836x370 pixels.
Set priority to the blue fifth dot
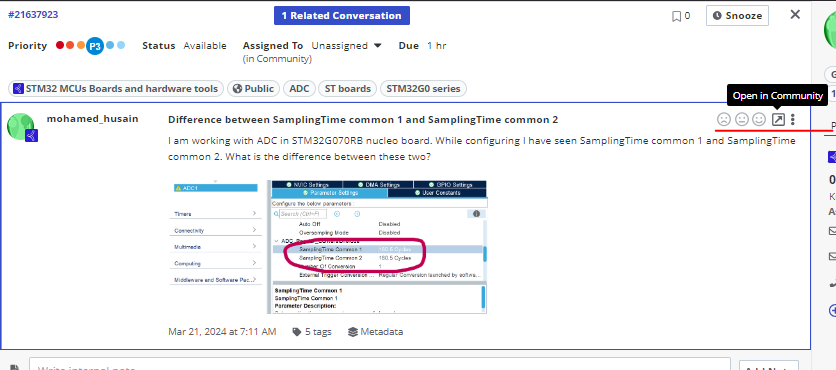click(110, 45)
